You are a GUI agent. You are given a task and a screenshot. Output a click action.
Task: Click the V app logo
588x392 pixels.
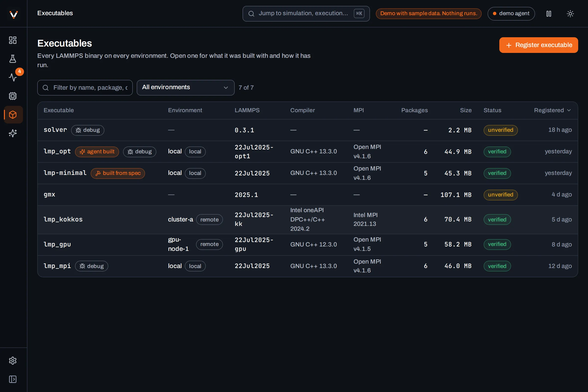tap(13, 14)
